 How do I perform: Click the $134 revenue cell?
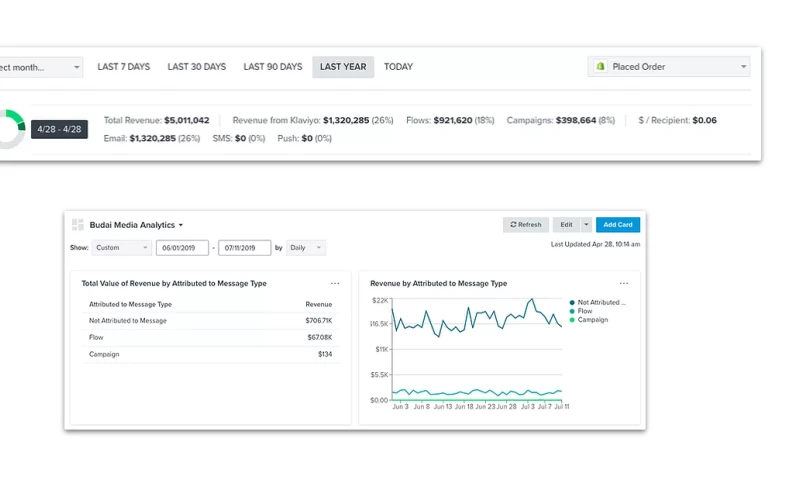(x=325, y=354)
